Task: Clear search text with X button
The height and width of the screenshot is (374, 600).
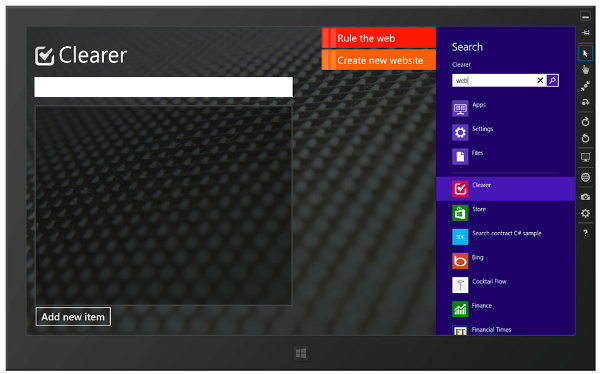Action: click(540, 80)
